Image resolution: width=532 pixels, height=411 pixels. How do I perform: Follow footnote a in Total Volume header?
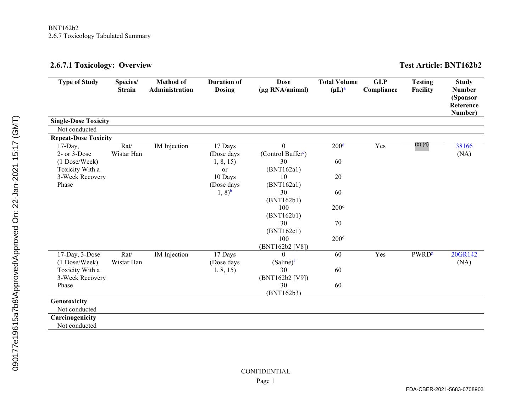[344, 89]
